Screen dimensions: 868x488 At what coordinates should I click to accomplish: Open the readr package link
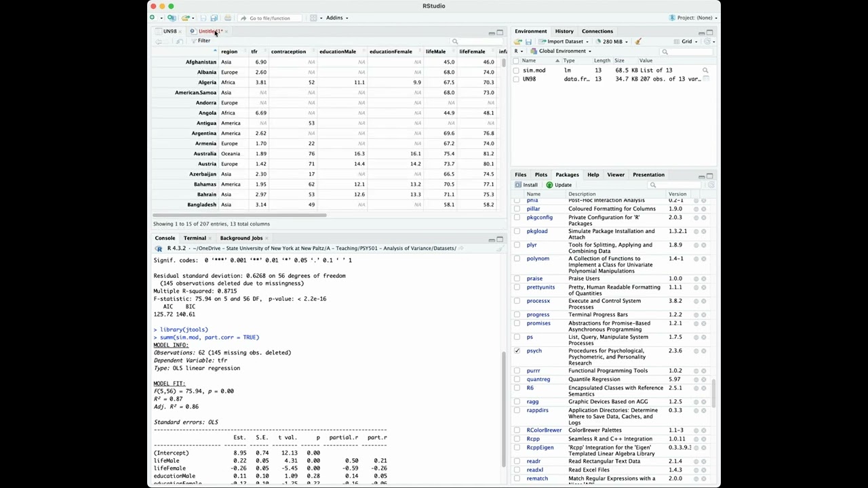pyautogui.click(x=534, y=462)
